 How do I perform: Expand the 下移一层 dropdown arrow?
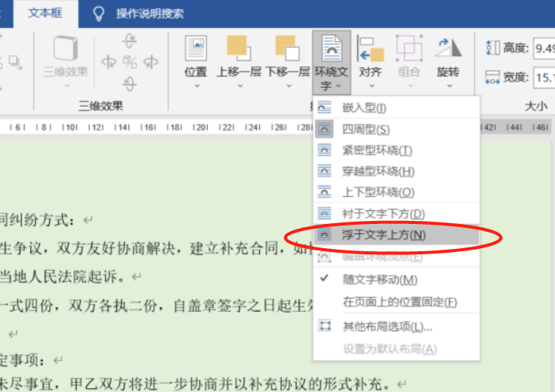[289, 86]
